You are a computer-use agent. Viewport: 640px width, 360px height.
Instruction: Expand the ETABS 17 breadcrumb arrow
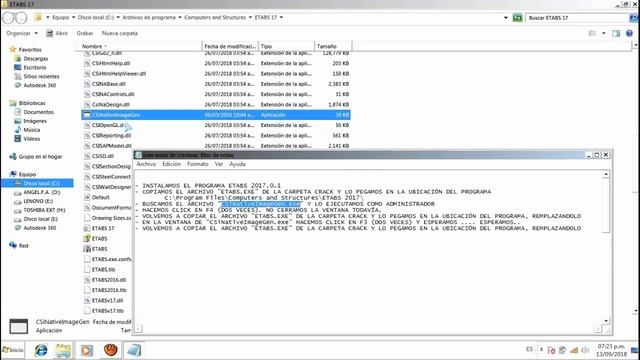tap(281, 18)
